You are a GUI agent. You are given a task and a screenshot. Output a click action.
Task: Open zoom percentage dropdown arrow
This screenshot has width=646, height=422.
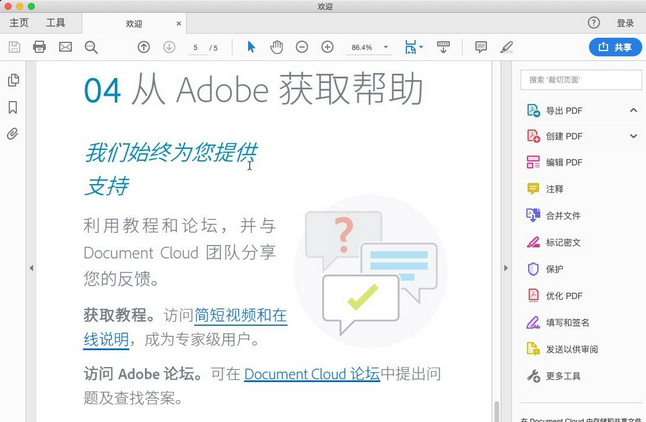tap(386, 47)
